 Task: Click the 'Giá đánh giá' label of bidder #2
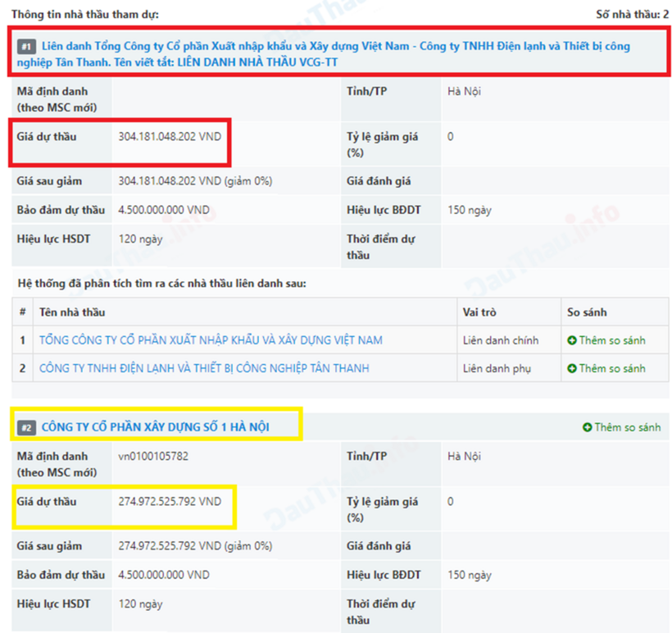coord(379,546)
